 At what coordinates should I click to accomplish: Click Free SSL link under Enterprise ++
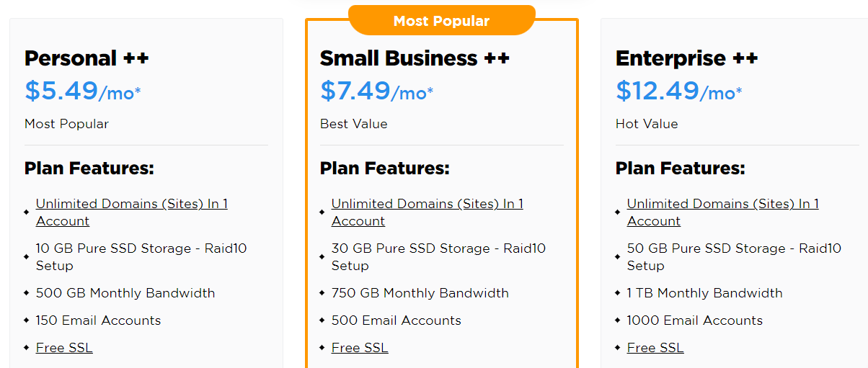tap(655, 348)
